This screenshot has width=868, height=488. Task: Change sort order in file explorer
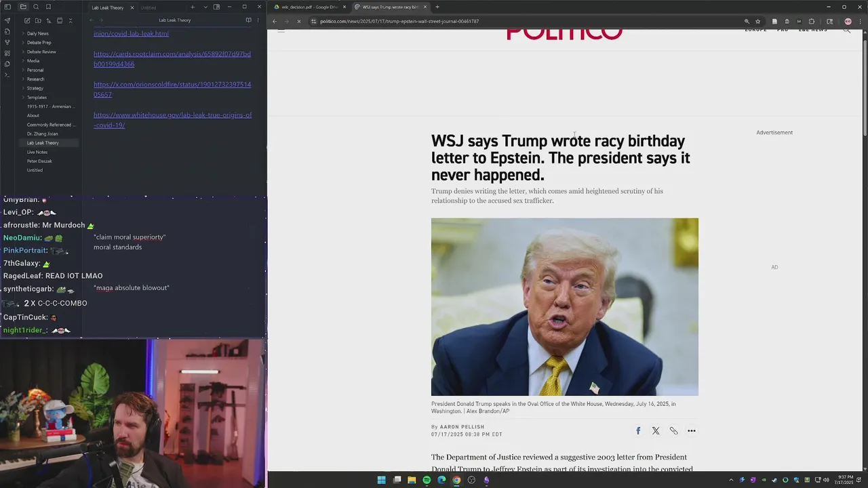click(x=49, y=20)
